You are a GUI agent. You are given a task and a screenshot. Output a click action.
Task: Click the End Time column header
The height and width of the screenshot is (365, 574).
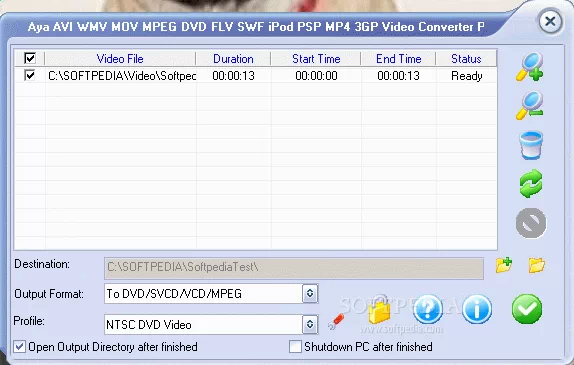click(399, 59)
